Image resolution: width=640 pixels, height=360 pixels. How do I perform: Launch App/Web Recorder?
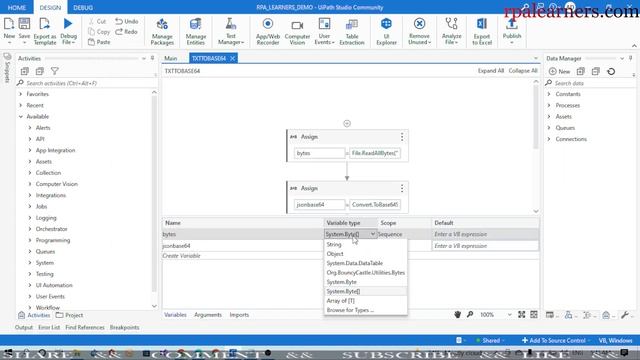point(268,31)
